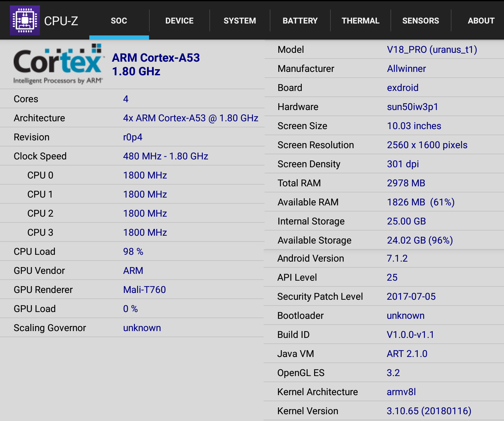Viewport: 504px width, 421px height.
Task: Switch to the BATTERY tab
Action: tap(300, 21)
